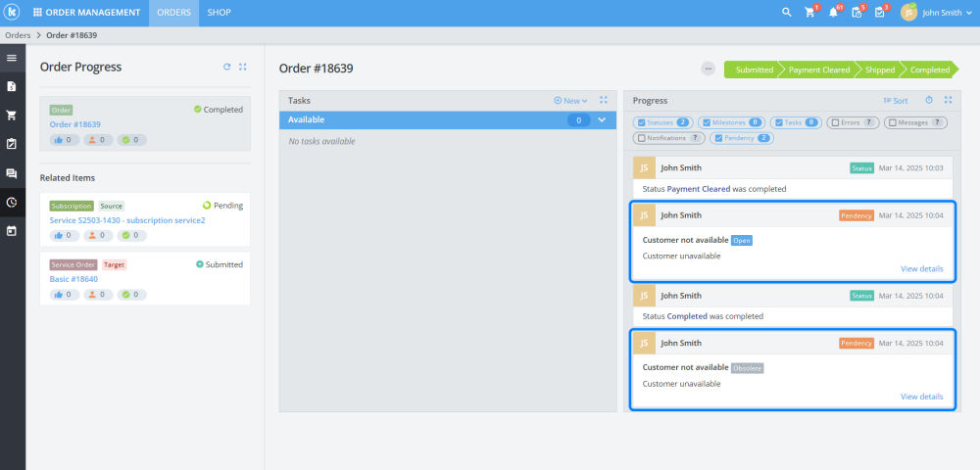
Task: Refresh the Order Progress panel
Action: [x=227, y=67]
